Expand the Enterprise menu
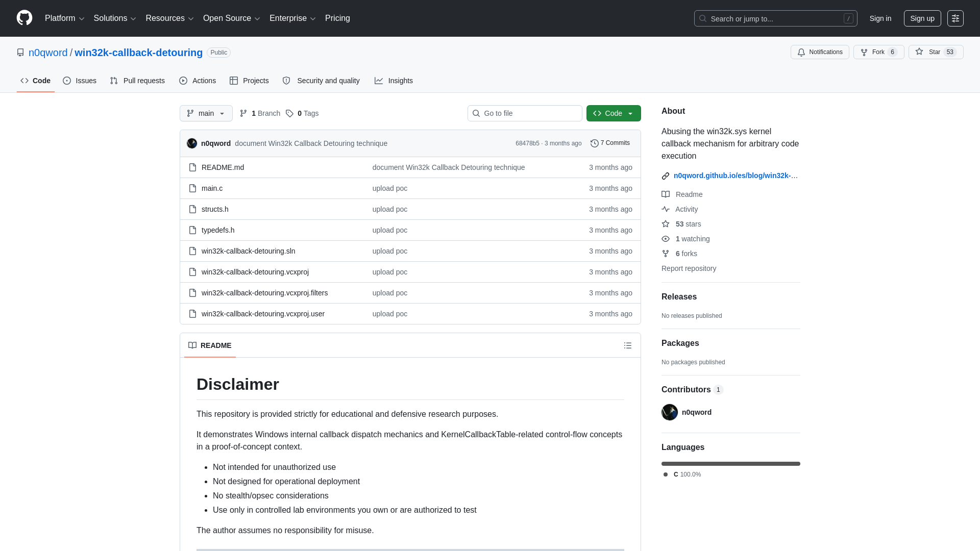The image size is (980, 551). click(292, 18)
